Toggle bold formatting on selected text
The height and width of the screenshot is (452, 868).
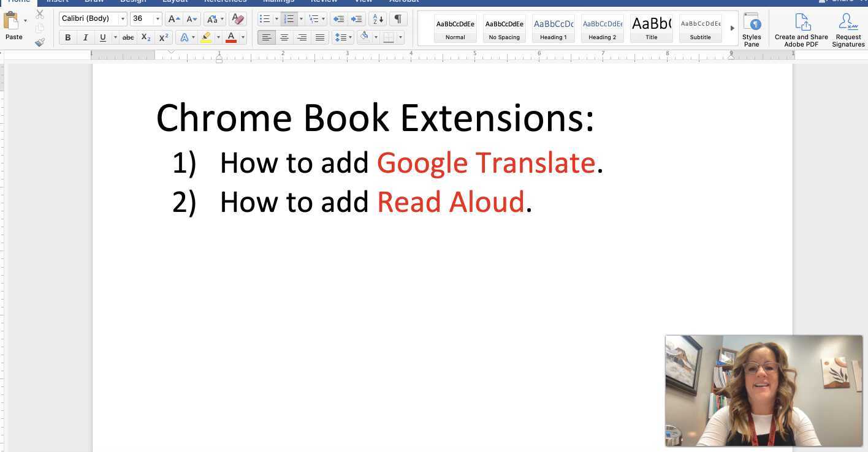click(67, 37)
